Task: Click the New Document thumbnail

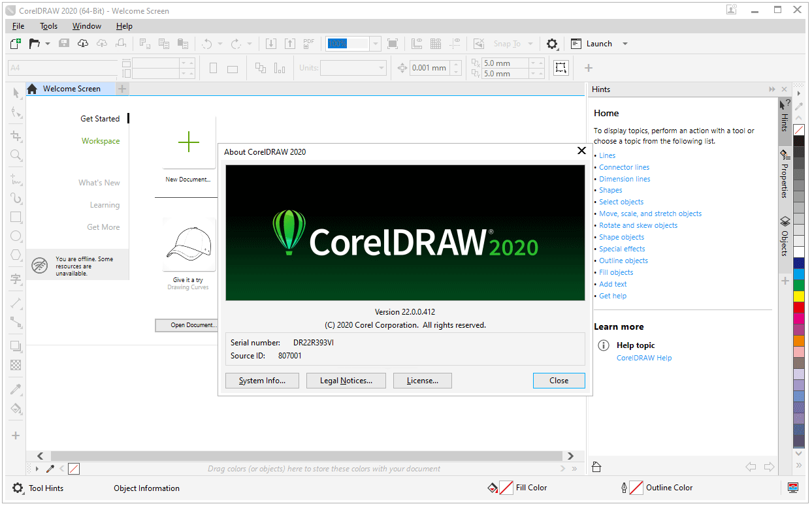Action: pos(189,143)
